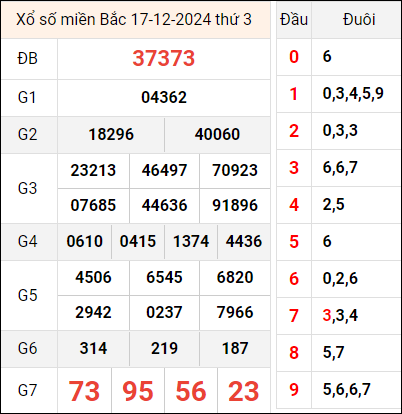This screenshot has height=414, width=402.
Task: Click the title Xổ số miền Bắc 17-12-2024
Action: (x=113, y=20)
